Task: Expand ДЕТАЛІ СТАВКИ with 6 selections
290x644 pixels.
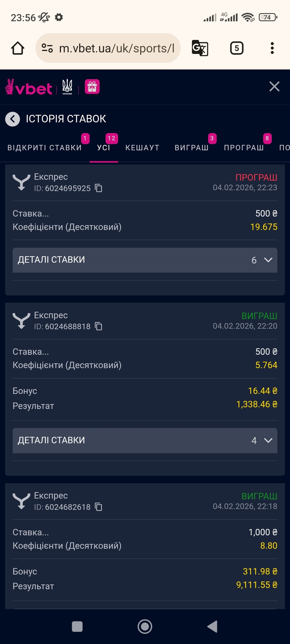Action: 145,260
